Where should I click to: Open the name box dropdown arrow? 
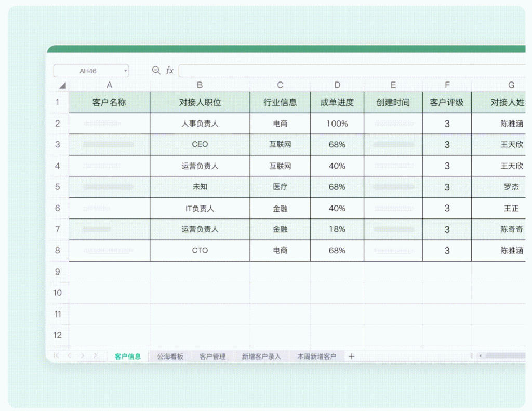coord(125,71)
